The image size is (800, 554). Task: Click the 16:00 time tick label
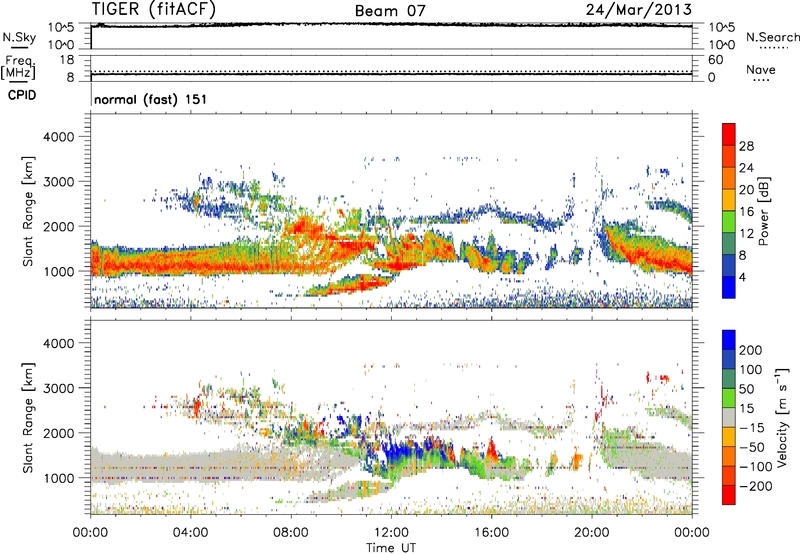coord(491,533)
